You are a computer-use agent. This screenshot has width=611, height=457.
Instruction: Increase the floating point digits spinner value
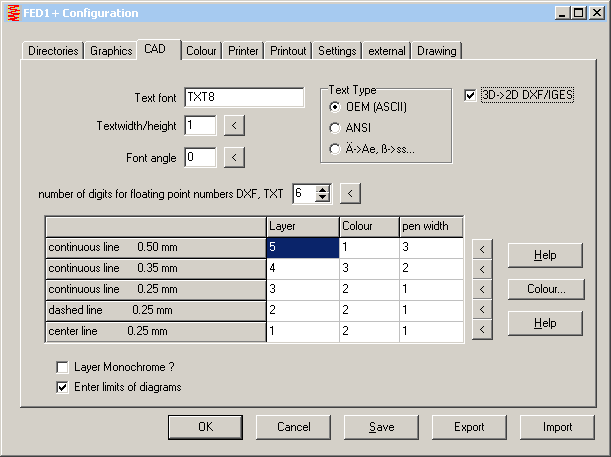(x=322, y=188)
